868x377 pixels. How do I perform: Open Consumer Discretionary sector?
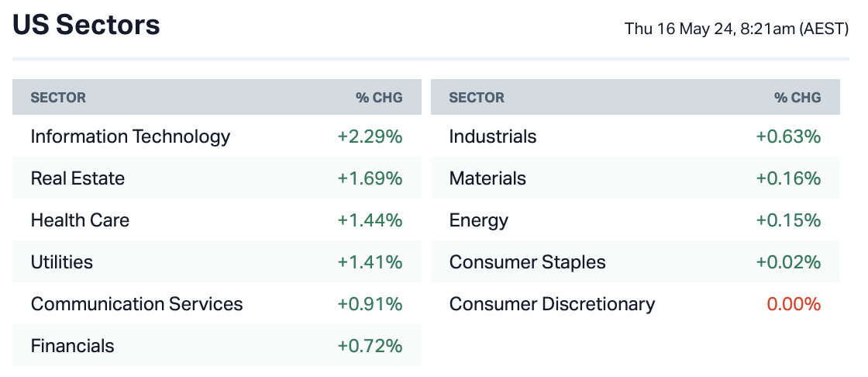[x=552, y=304]
